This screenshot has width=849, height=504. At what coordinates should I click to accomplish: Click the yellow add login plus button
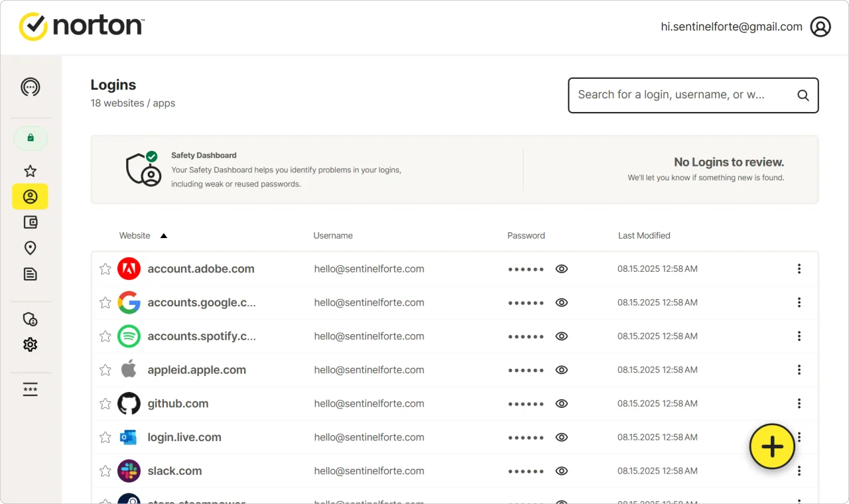pos(772,446)
